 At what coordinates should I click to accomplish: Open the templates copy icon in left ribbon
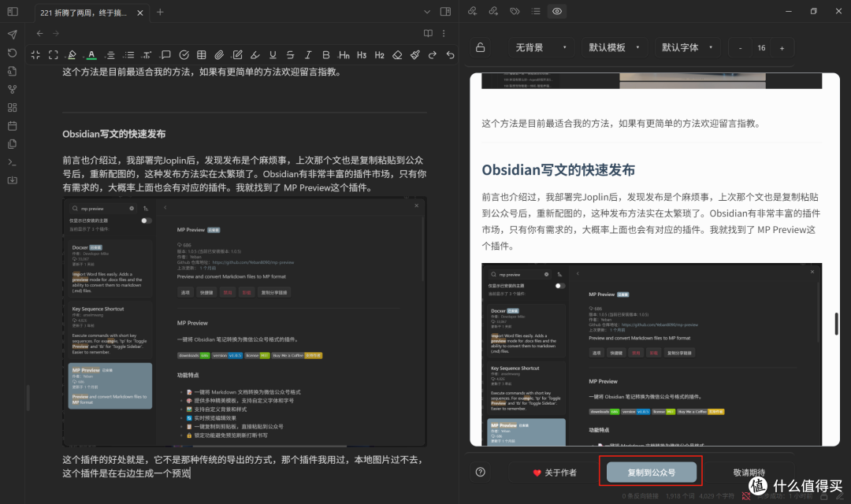(12, 144)
